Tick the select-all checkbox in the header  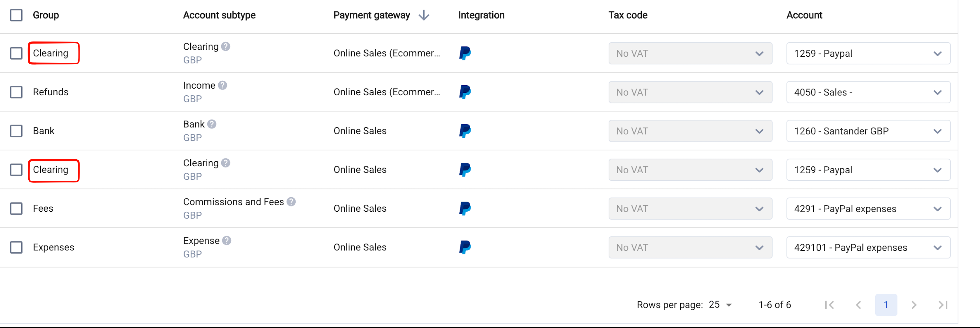click(16, 15)
